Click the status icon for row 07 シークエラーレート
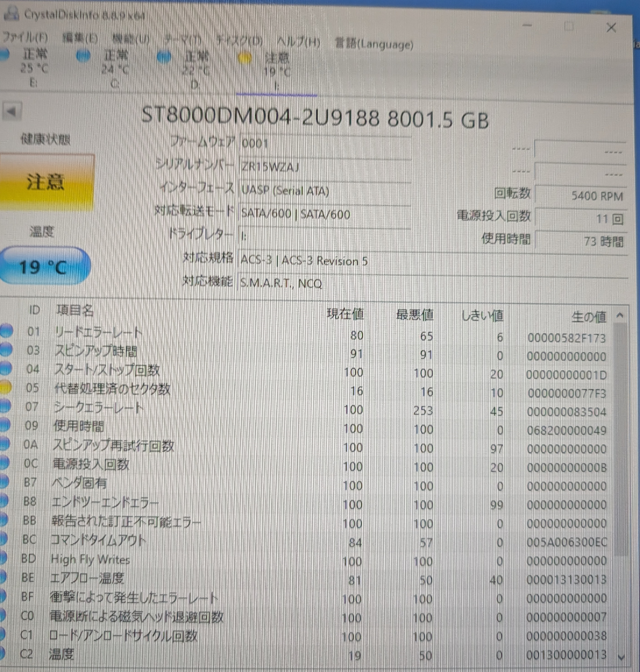The width and height of the screenshot is (640, 672). coord(5,406)
